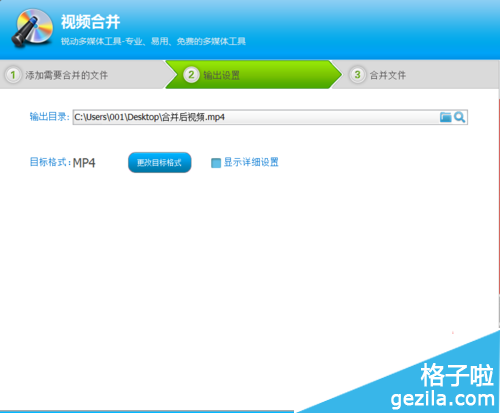The image size is (500, 413).
Task: Click the 更改目标格式 button
Action: pyautogui.click(x=160, y=162)
